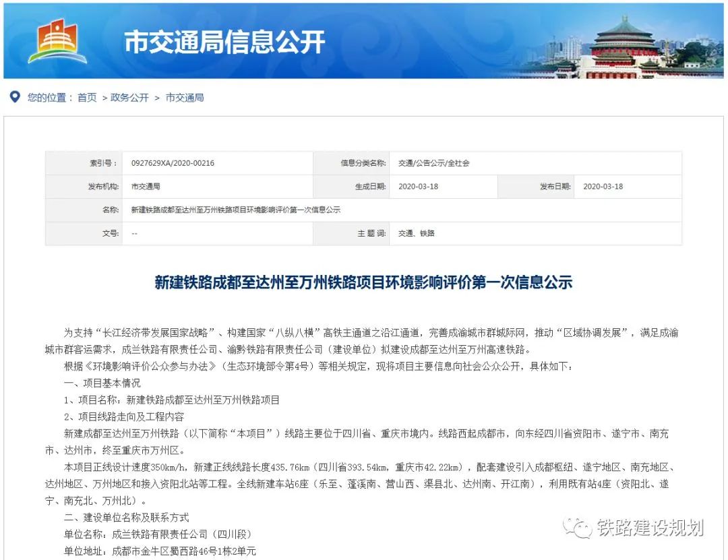
Task: Click the 铁路建设规划 watermark text
Action: coord(650,528)
